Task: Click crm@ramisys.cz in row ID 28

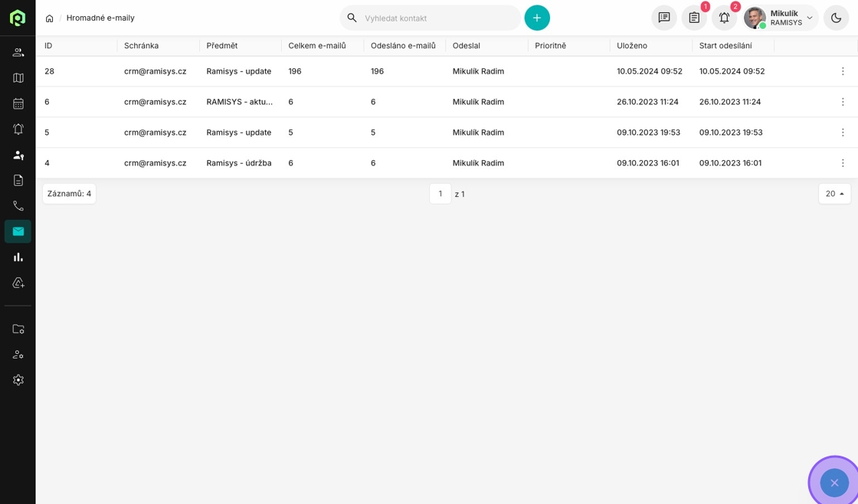Action: [156, 71]
